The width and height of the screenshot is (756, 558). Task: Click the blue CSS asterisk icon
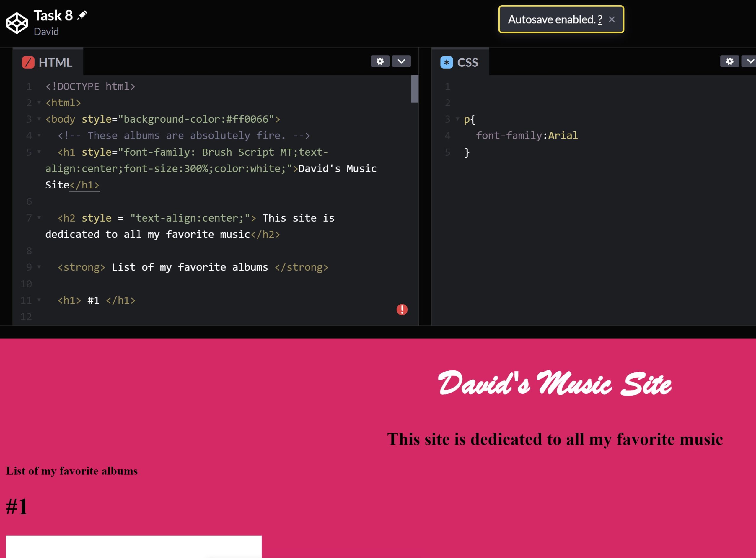(x=447, y=63)
